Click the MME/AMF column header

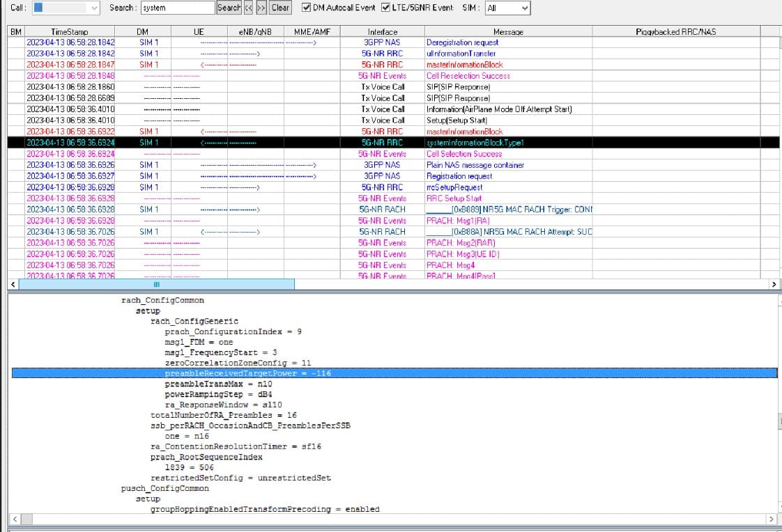click(x=312, y=31)
